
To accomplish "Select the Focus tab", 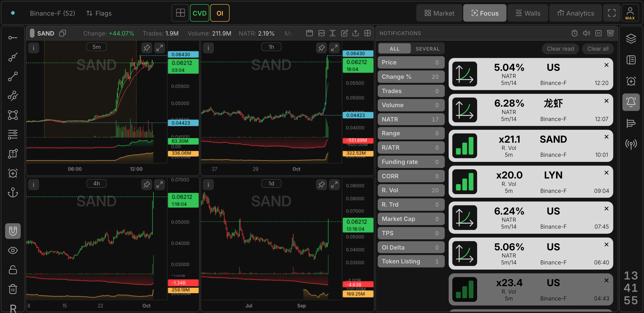I will [x=485, y=13].
